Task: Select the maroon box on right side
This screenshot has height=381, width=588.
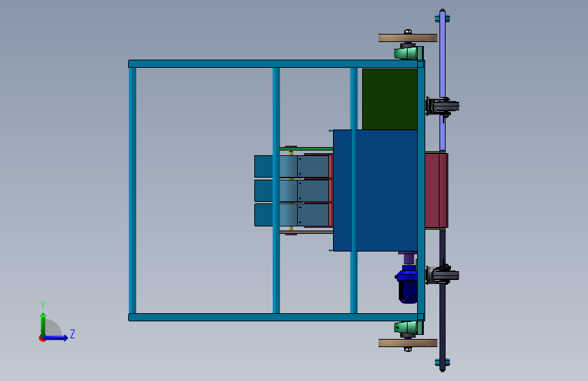Action: coord(436,190)
